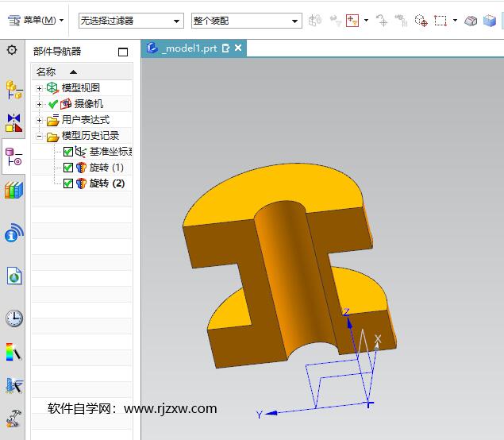Toggle the 旋转 (1) feature checkbox
504x440 pixels.
68,168
